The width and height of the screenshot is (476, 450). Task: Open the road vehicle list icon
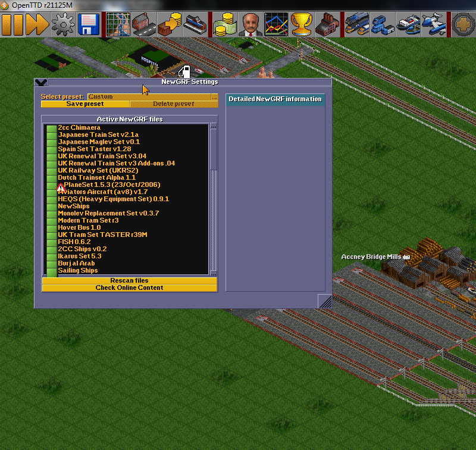click(383, 24)
